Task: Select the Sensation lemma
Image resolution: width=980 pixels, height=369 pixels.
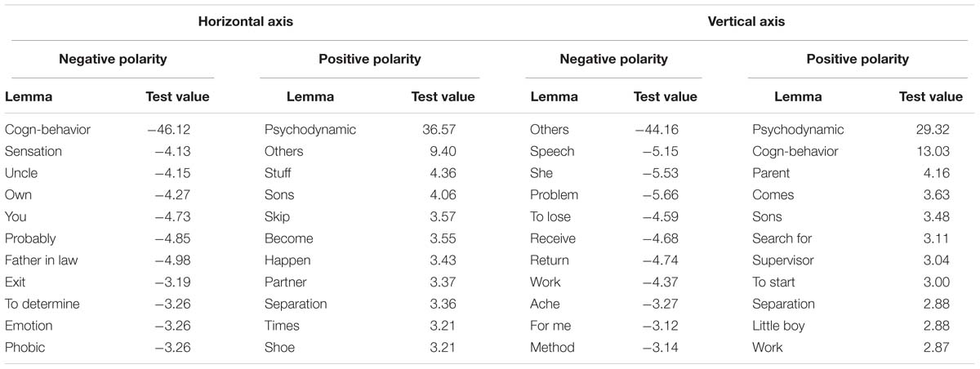Action: 33,152
